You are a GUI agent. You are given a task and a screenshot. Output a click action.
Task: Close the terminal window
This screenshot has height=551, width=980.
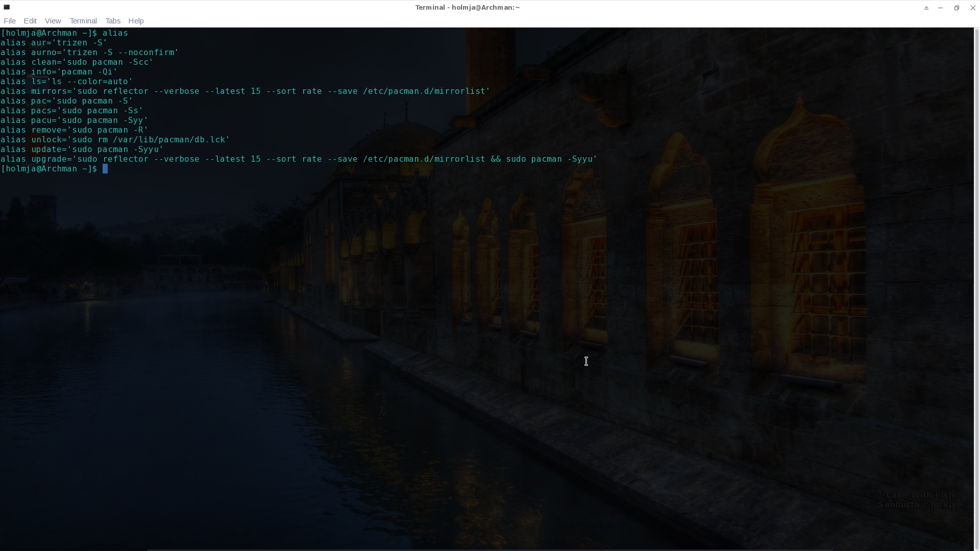[x=973, y=8]
